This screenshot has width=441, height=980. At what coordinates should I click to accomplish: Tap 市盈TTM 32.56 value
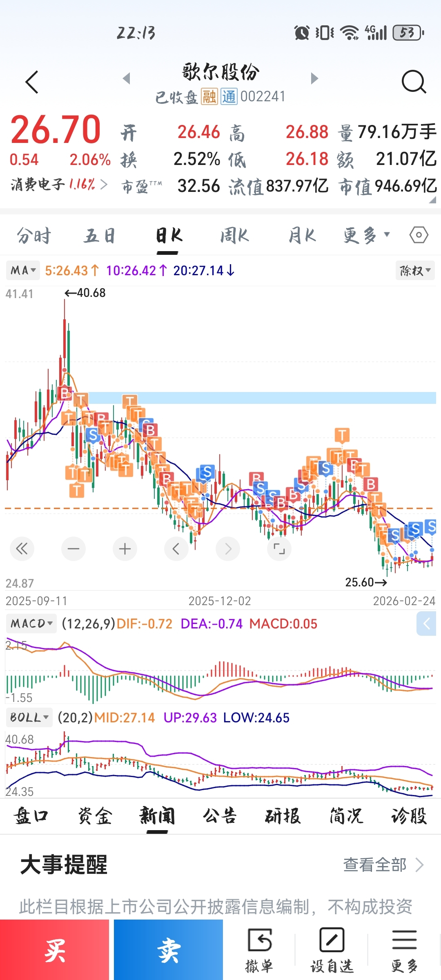198,186
